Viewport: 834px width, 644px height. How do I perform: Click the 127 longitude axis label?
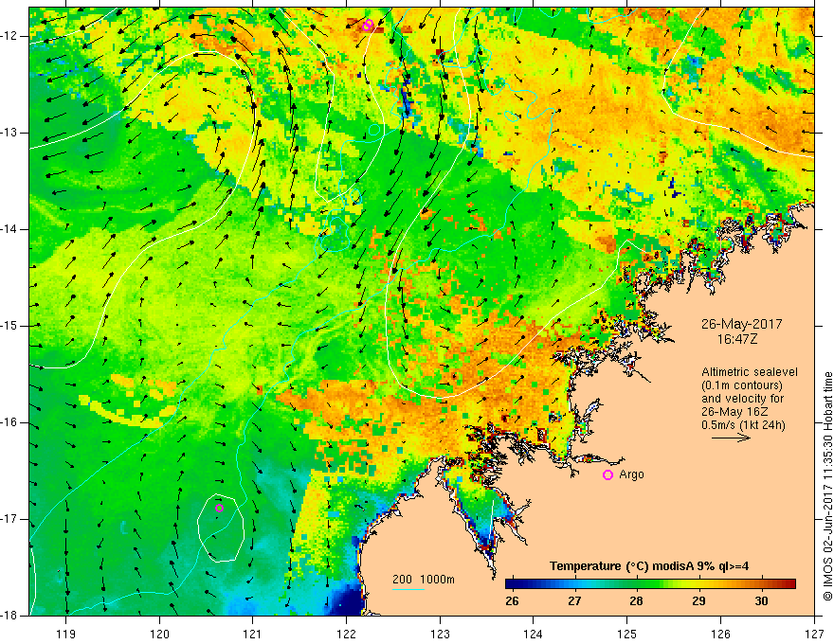coord(814,634)
